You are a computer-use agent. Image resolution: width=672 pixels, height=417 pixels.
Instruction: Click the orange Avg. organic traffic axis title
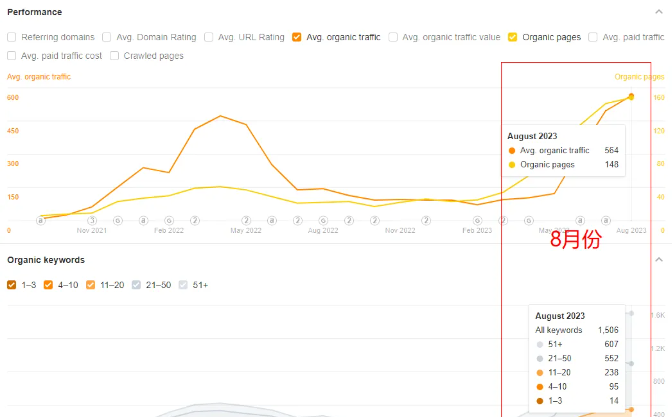[x=39, y=77]
